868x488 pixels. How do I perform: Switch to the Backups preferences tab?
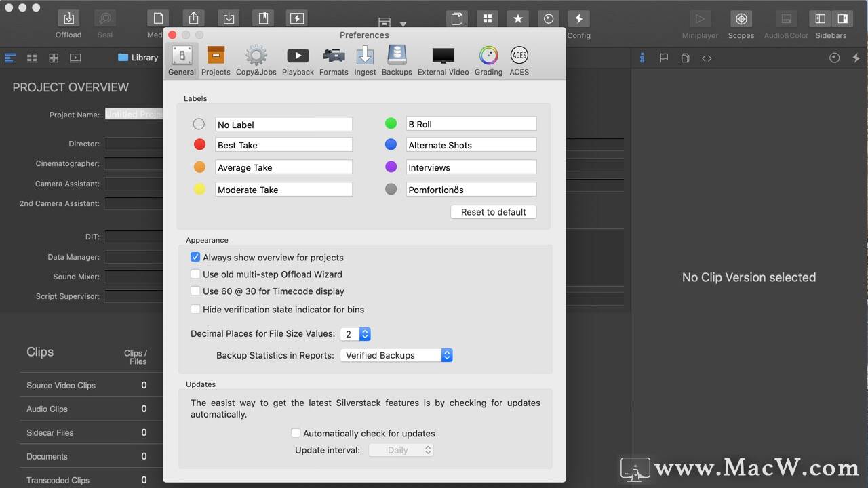click(x=397, y=60)
